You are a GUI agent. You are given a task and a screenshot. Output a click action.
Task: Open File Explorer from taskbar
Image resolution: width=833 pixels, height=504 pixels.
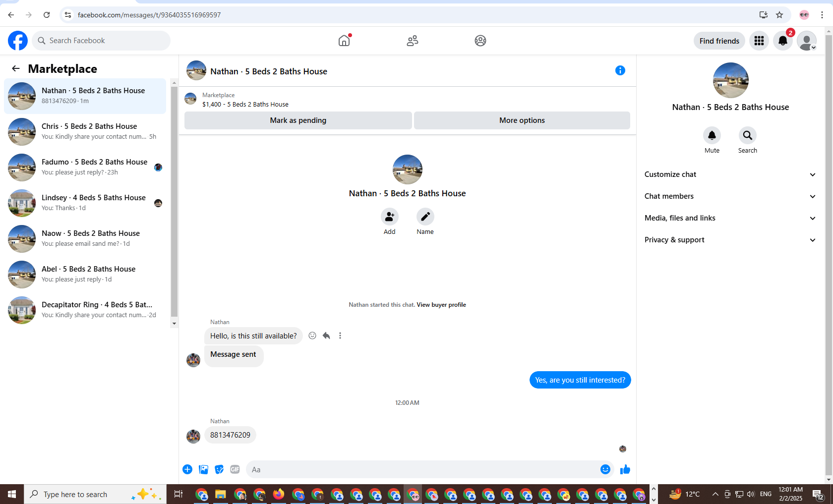click(221, 494)
